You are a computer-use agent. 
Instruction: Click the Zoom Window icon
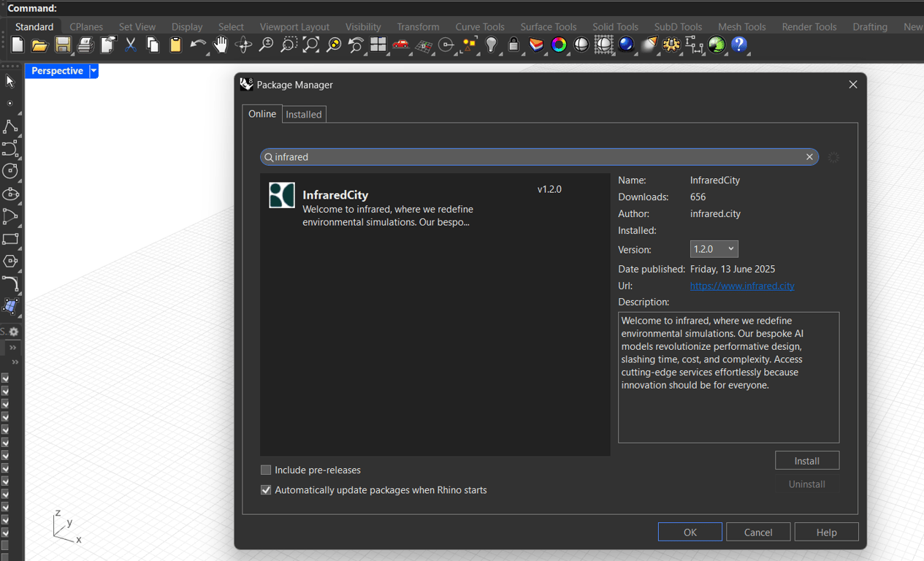click(289, 45)
